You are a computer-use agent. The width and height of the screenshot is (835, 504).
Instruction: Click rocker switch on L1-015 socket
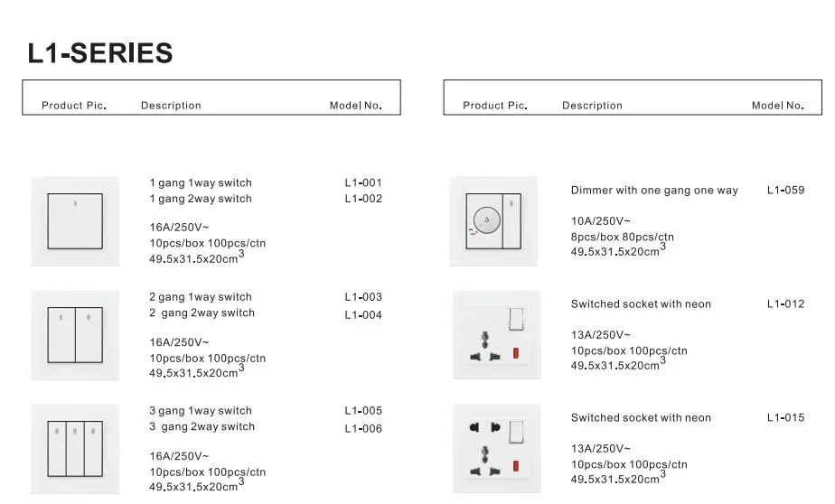pyautogui.click(x=516, y=432)
